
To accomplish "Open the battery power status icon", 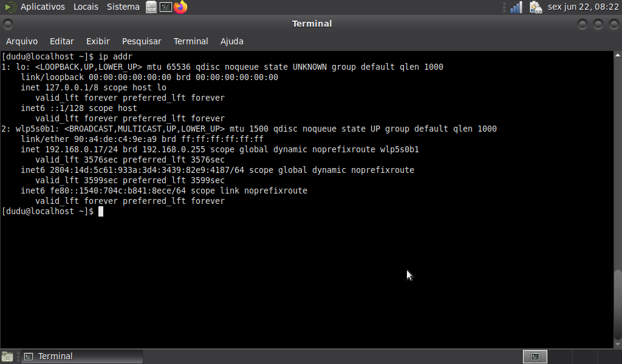I will (x=535, y=7).
